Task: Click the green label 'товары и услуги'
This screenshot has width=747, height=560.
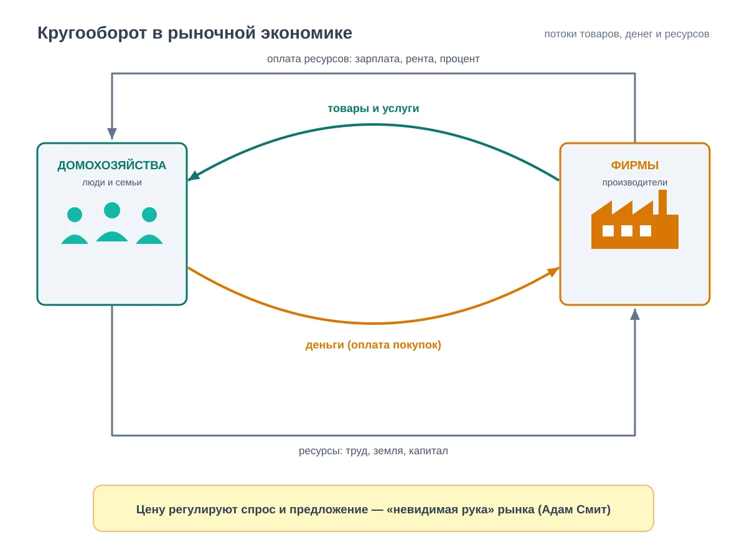Action: coord(374,109)
